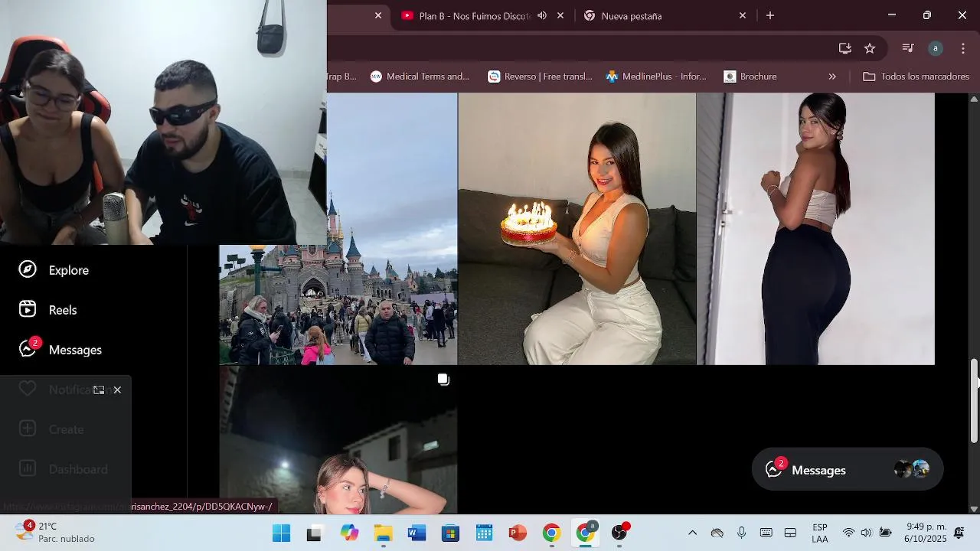Open PowerPoint from the taskbar
980x551 pixels.
pyautogui.click(x=518, y=533)
